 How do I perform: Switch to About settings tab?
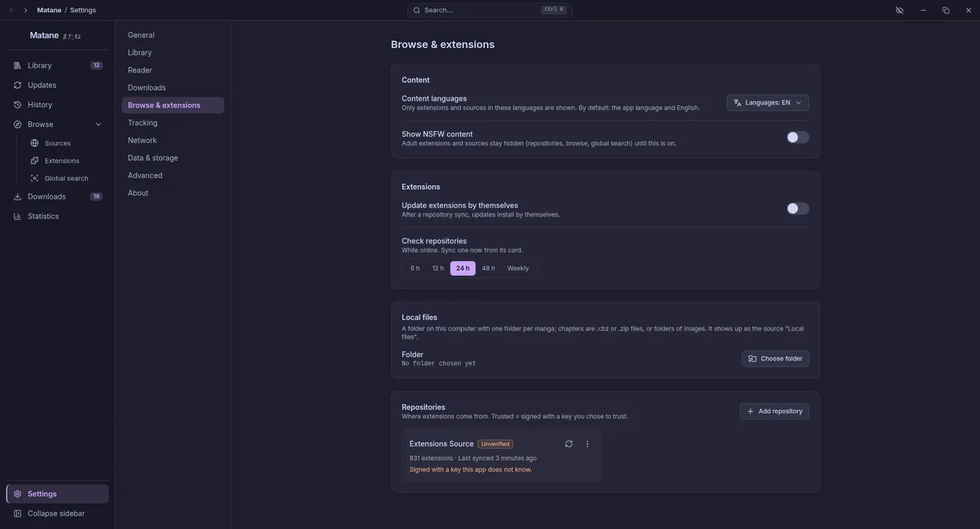(173, 194)
